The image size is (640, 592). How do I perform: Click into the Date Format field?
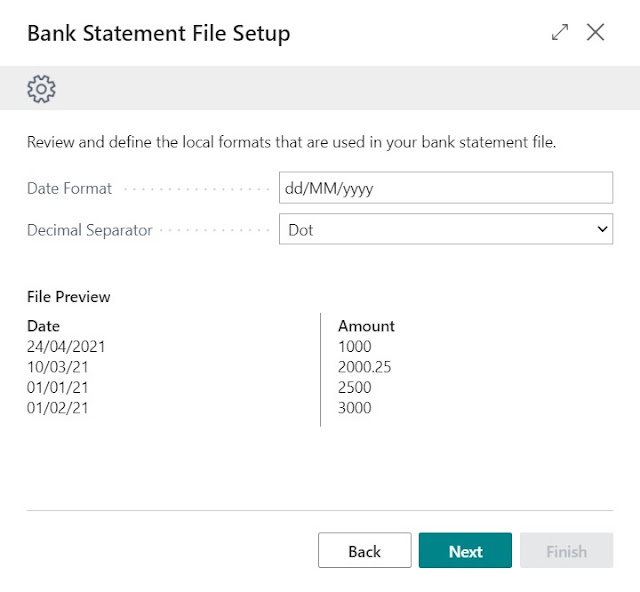click(445, 187)
